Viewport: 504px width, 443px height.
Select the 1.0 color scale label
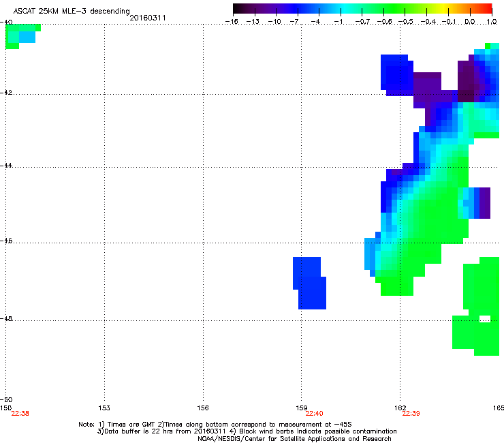[x=492, y=22]
